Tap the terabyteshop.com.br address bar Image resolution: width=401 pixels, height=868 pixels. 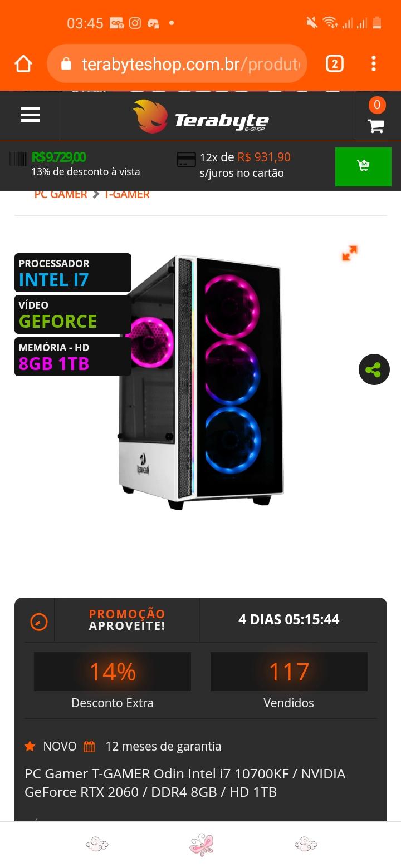(x=177, y=64)
